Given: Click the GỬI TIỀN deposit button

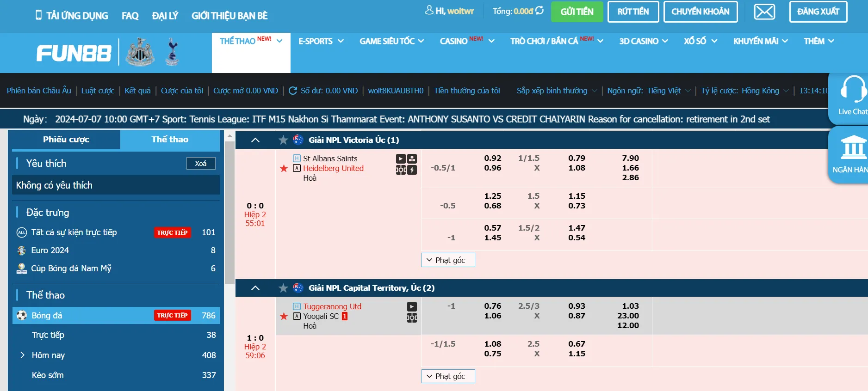Looking at the screenshot, I should point(577,12).
